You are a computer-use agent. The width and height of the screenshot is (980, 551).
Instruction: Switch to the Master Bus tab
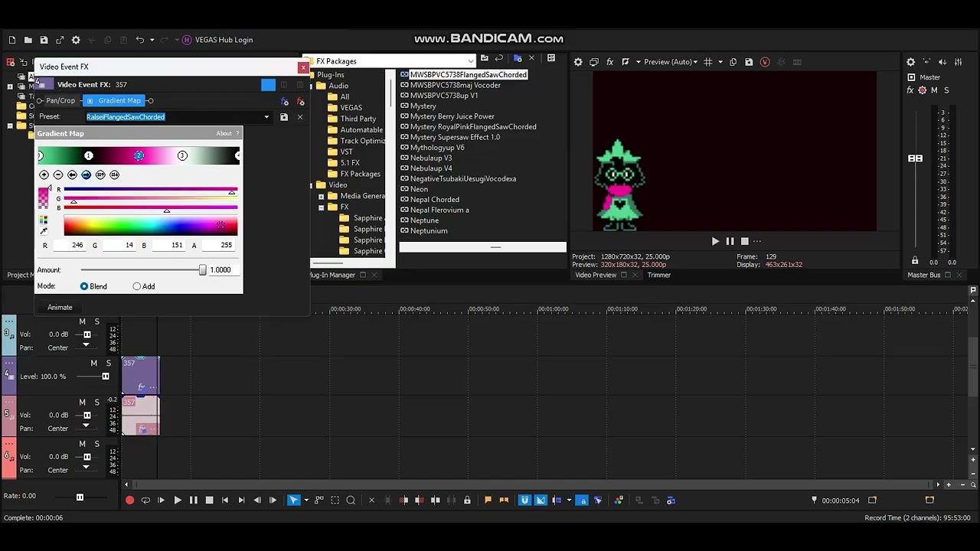[924, 275]
